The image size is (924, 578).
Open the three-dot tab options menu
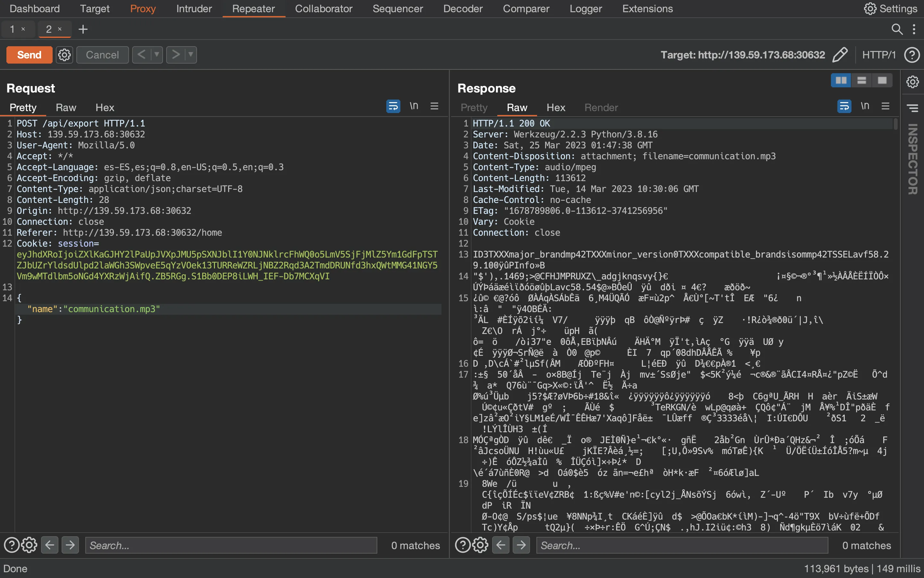point(914,29)
